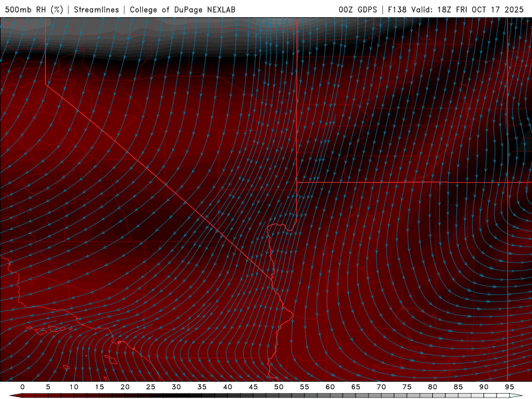Screen dimensions: 532x399
Task: Click the 5 label on the RH legend
Action: (x=48, y=387)
